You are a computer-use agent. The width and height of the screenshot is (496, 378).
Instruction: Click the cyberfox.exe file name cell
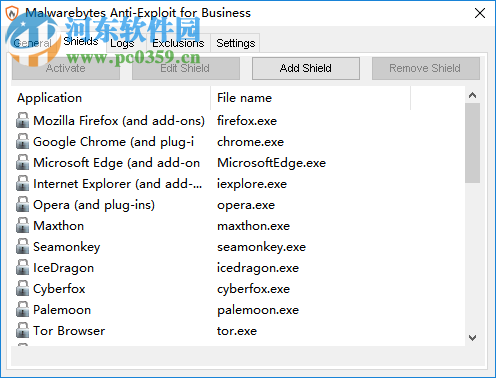click(x=254, y=289)
